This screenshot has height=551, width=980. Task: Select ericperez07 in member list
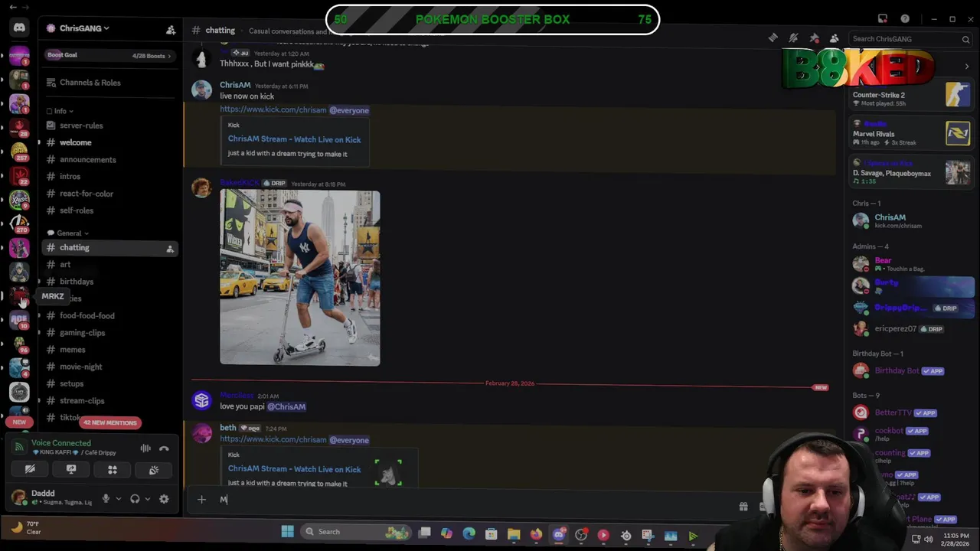(911, 329)
